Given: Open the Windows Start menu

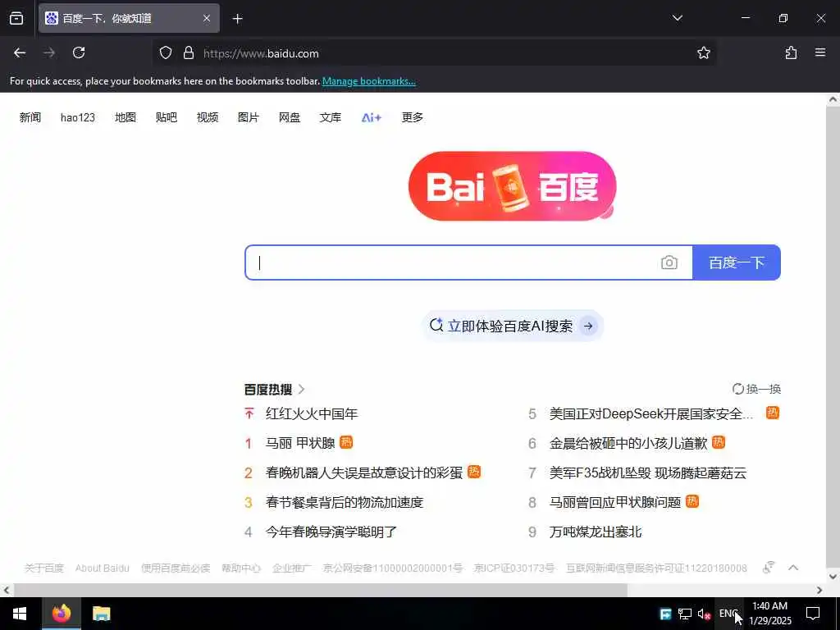Looking at the screenshot, I should (20, 614).
